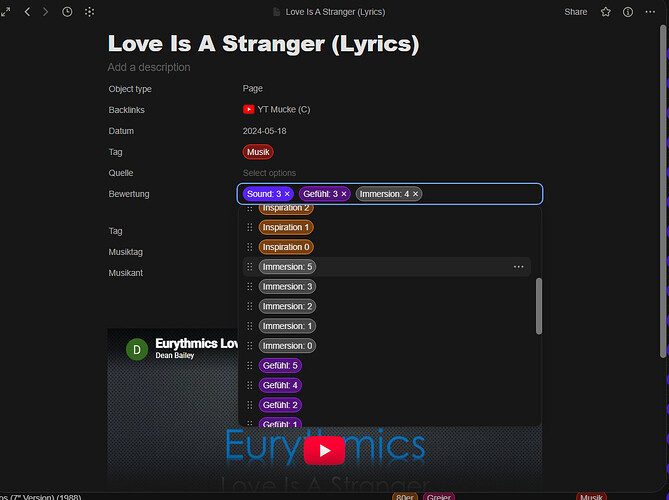Click the Musikant property label

125,273
